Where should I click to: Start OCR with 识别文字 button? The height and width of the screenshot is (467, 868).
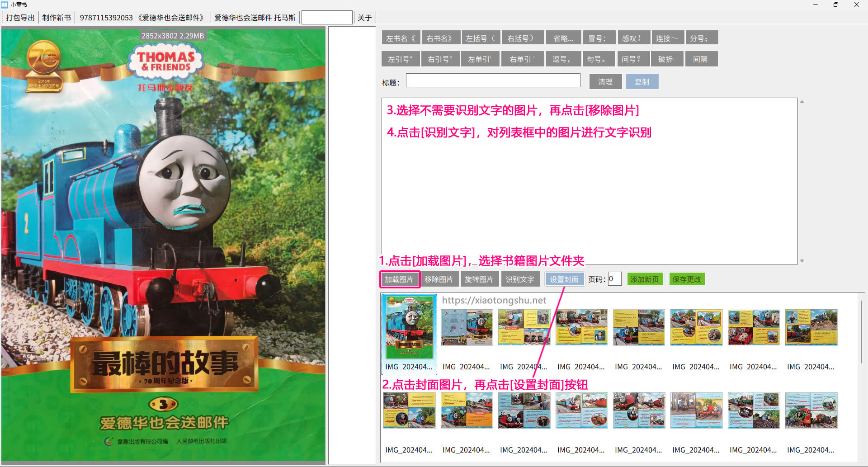click(x=520, y=279)
